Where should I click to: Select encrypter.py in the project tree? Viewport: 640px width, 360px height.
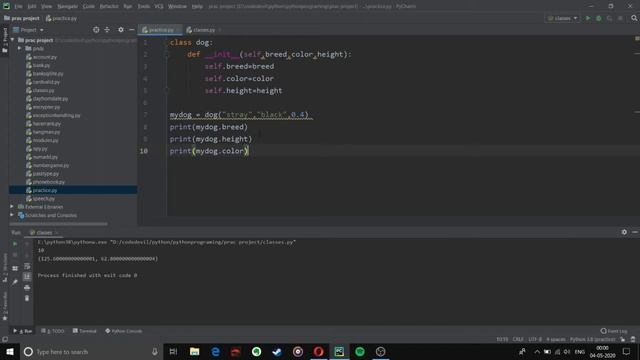pyautogui.click(x=46, y=107)
